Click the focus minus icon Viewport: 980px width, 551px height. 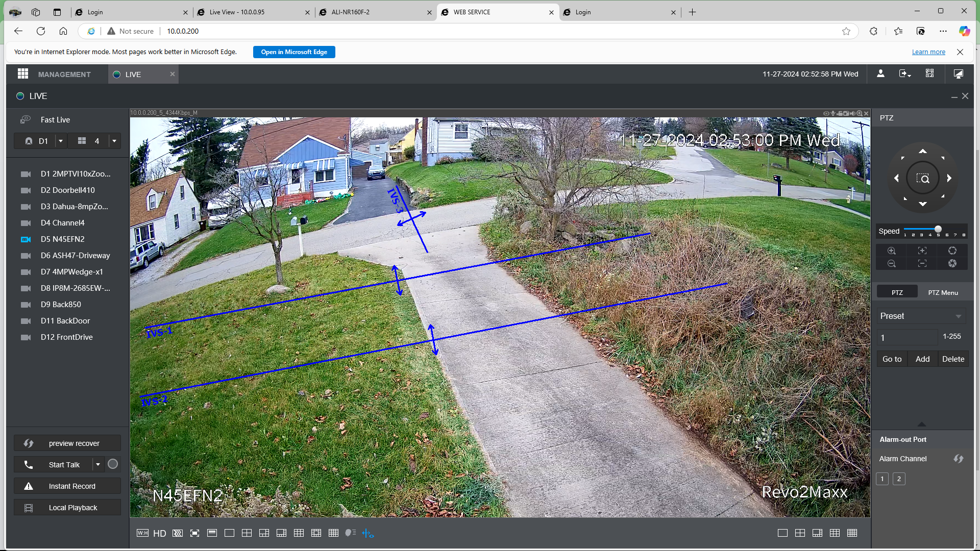coord(922,263)
